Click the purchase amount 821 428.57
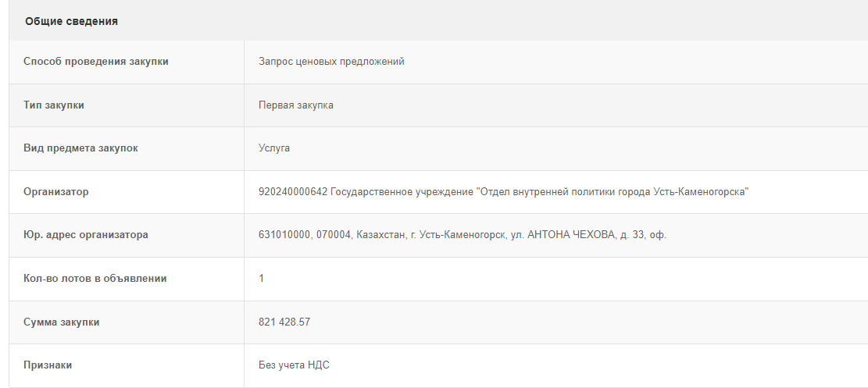This screenshot has width=868, height=388. click(x=284, y=322)
